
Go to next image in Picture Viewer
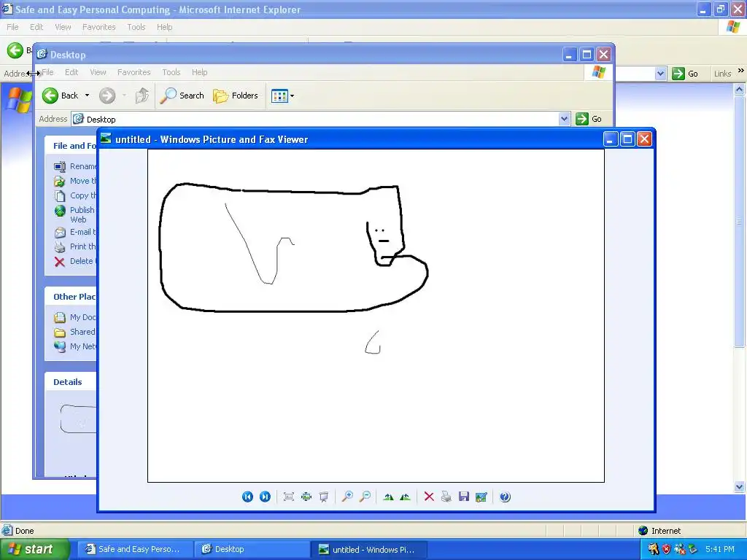click(x=265, y=497)
